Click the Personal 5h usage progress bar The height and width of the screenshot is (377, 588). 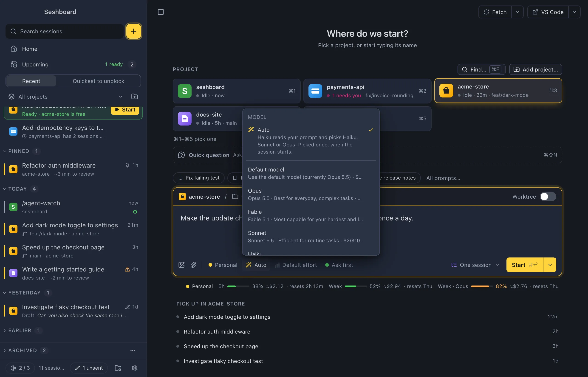(238, 286)
